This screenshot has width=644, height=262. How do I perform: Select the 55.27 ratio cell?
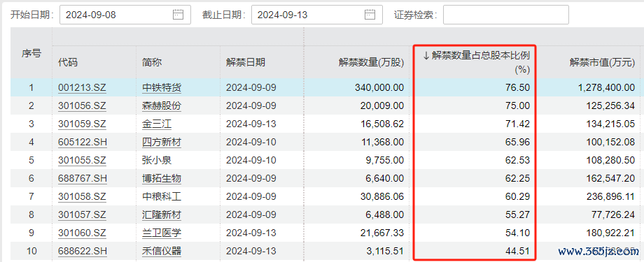[x=518, y=214]
